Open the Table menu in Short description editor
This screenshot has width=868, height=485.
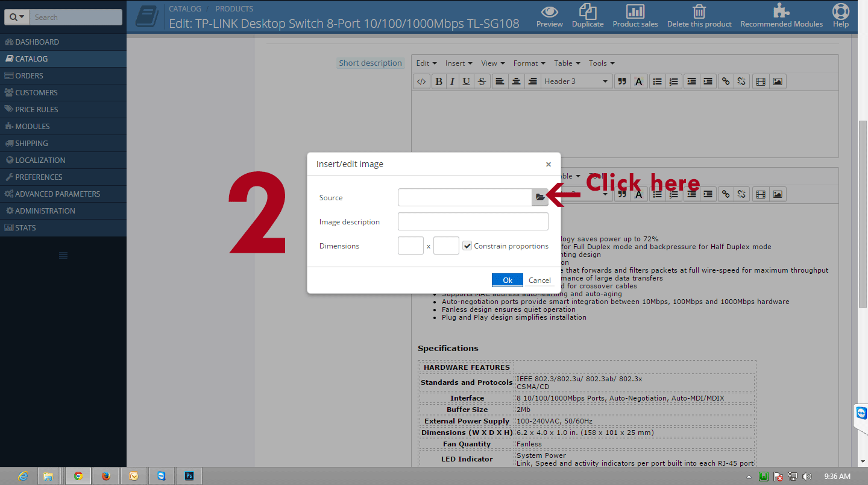pyautogui.click(x=567, y=63)
